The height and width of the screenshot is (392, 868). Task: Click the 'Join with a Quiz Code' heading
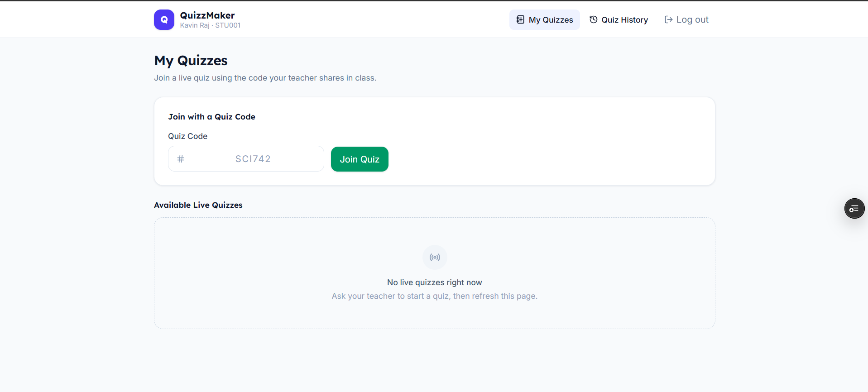211,117
